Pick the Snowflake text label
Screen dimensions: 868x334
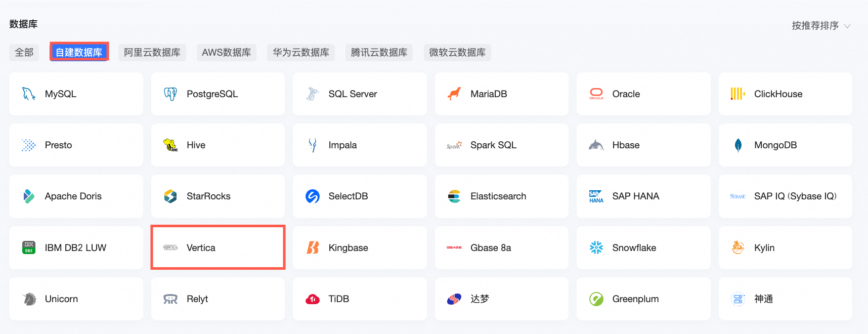pyautogui.click(x=634, y=247)
